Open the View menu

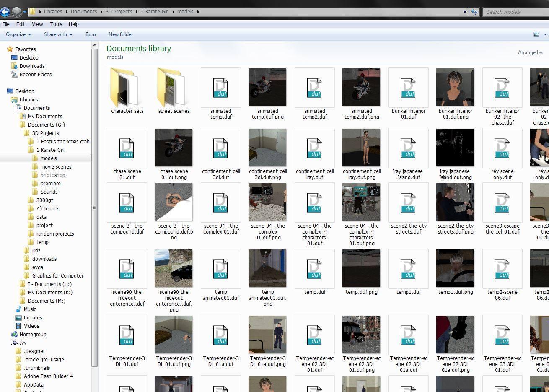37,24
